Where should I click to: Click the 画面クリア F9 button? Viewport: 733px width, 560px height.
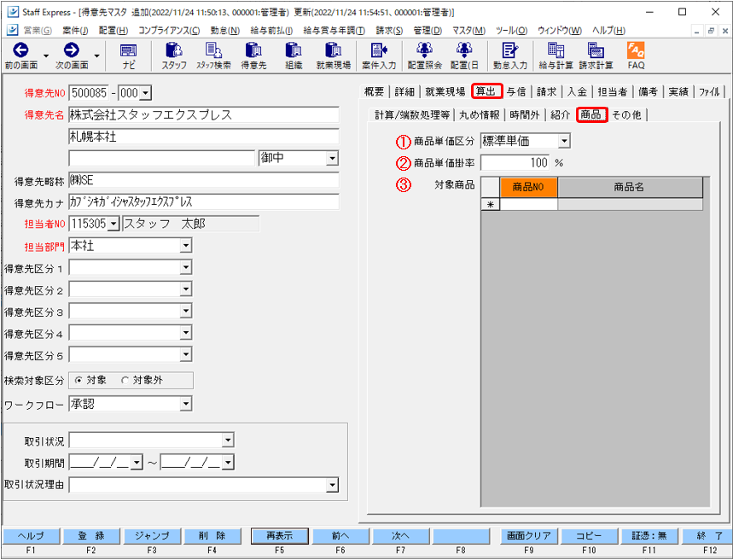(x=529, y=536)
